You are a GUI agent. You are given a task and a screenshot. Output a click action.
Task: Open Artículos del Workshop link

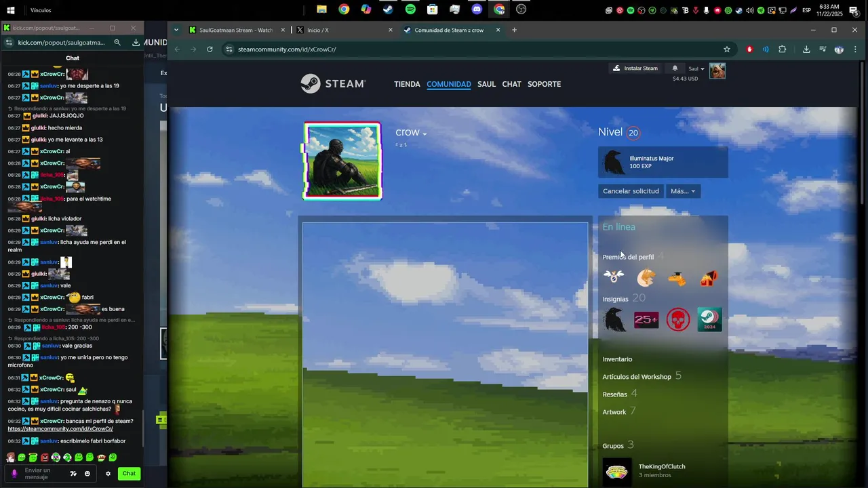coord(637,377)
